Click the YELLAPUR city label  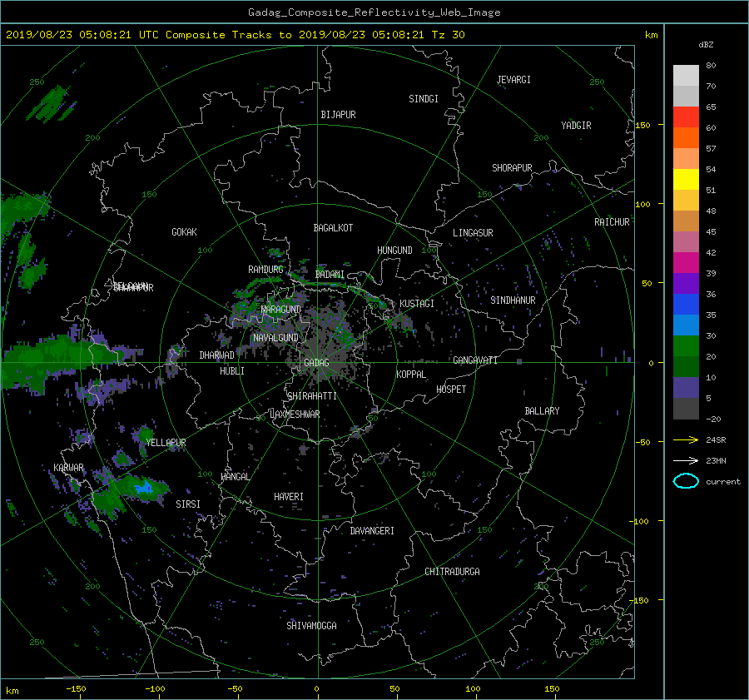tap(166, 443)
